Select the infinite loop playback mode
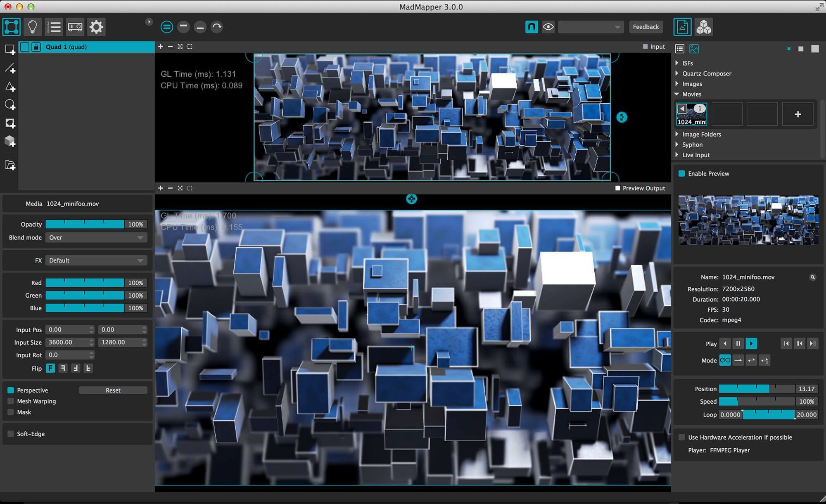This screenshot has width=826, height=504. 725,360
